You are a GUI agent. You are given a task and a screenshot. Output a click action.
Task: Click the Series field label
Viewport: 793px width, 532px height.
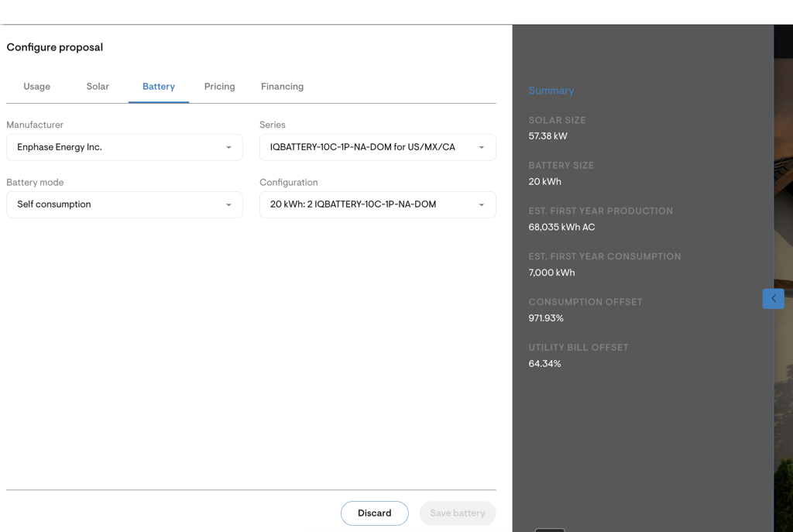click(x=272, y=125)
